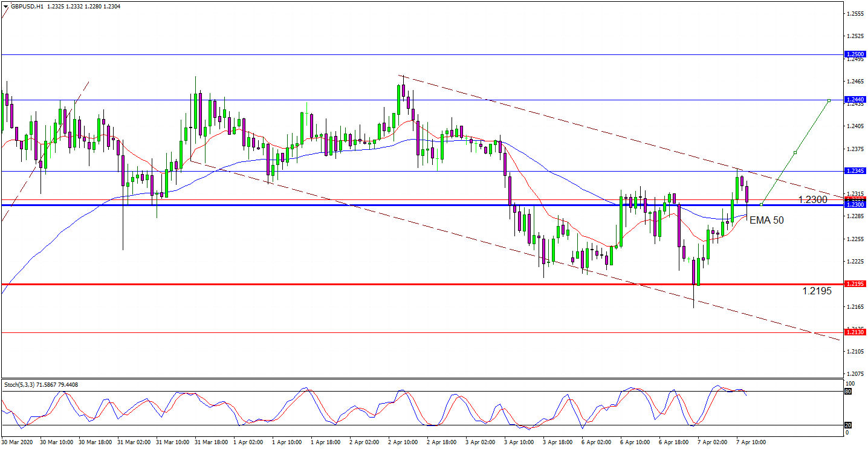Click the GBPUSD,H1 chart title text
This screenshot has height=449, width=868.
point(26,6)
